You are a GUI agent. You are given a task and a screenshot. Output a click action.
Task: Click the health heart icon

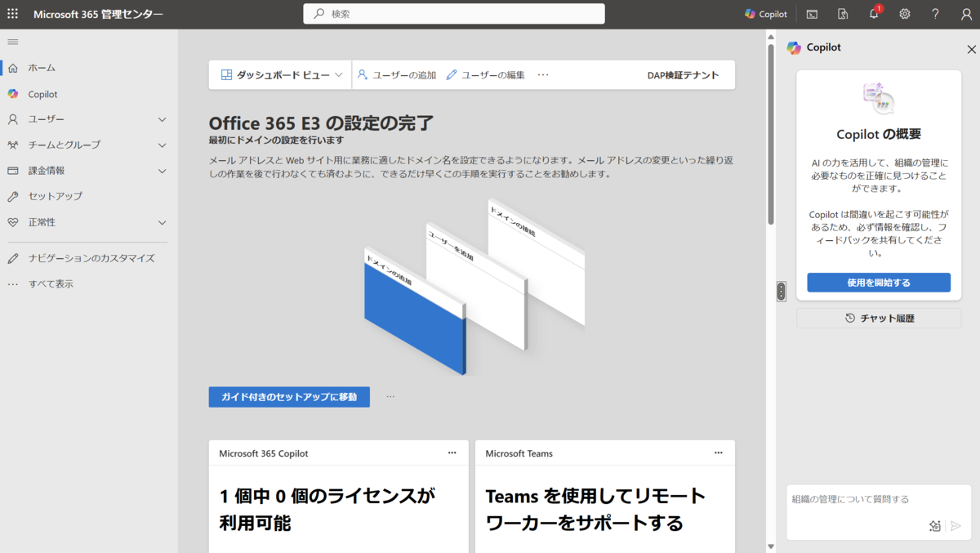(x=12, y=222)
